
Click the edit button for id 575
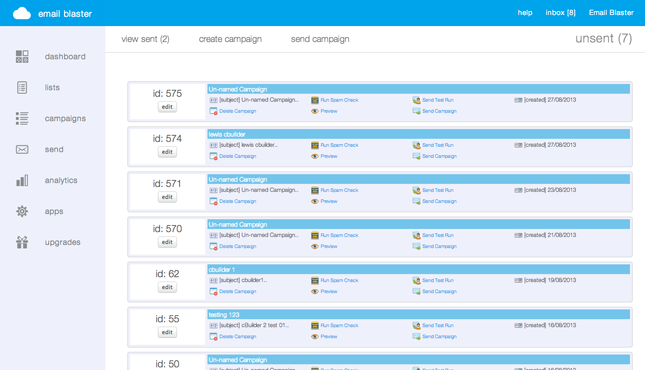(x=167, y=107)
